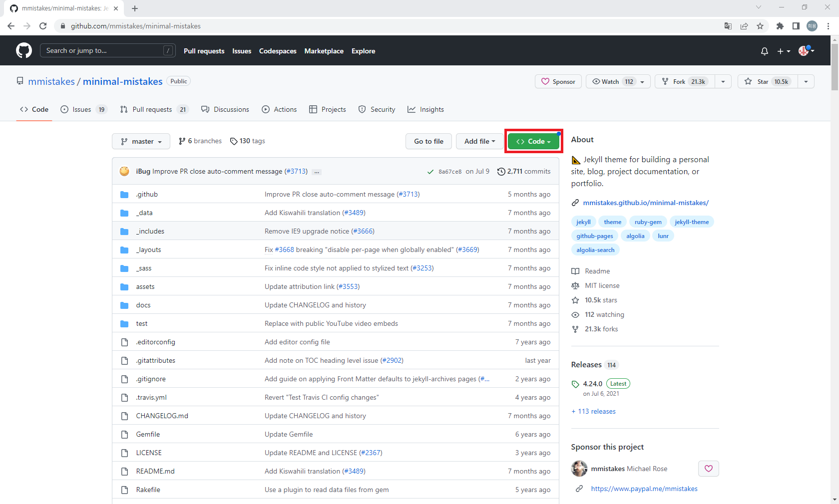
Task: View + 113 releases link
Action: click(593, 411)
